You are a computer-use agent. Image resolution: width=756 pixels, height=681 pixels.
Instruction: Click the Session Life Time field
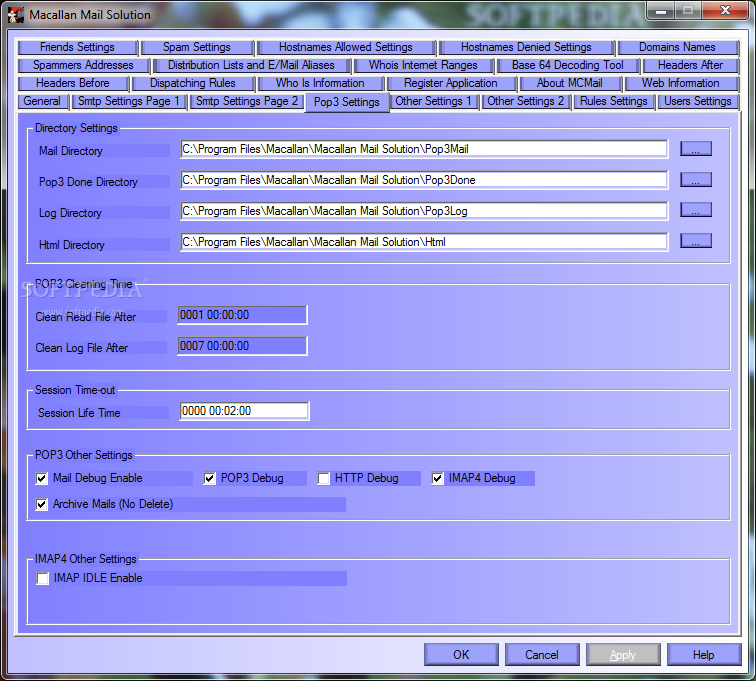pyautogui.click(x=244, y=411)
